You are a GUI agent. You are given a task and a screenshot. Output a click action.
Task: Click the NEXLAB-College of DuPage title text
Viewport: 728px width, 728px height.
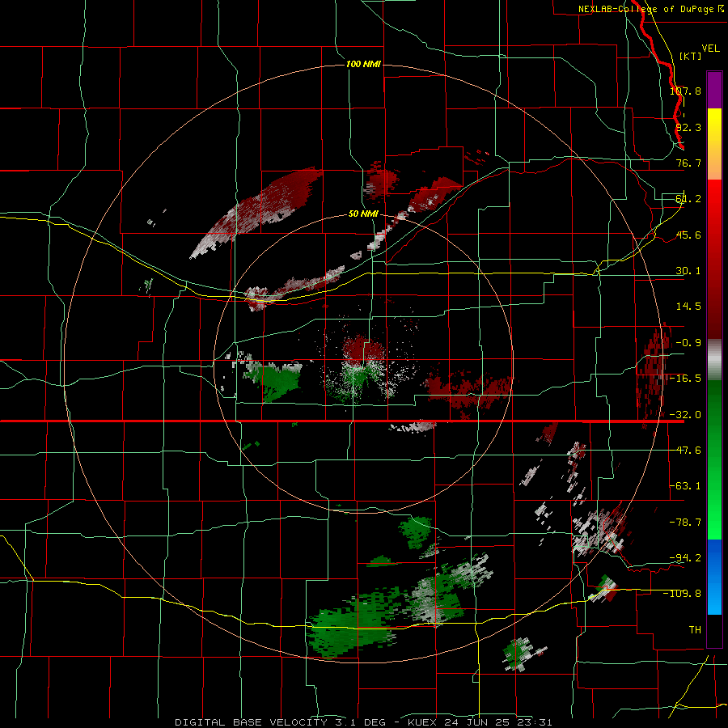(x=645, y=9)
